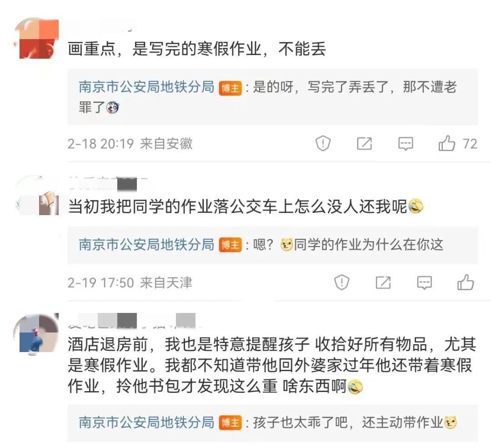Report the 2-18 20:19 comment

323,143
